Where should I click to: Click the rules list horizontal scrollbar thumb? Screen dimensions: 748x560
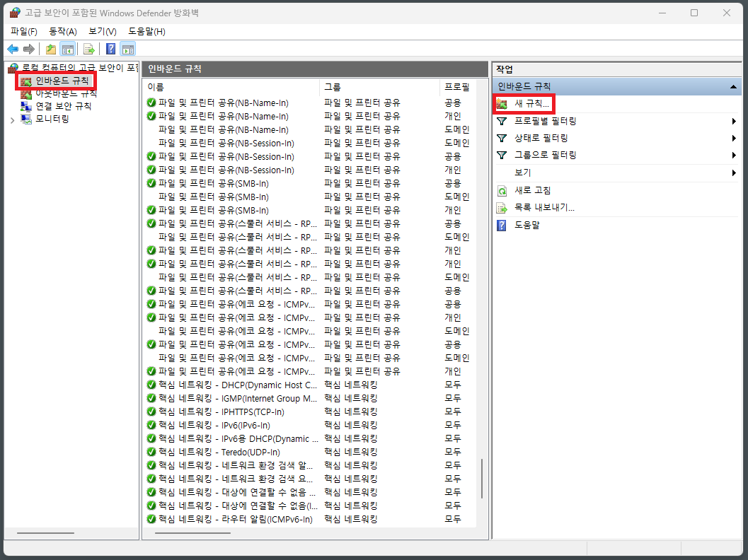tap(192, 533)
